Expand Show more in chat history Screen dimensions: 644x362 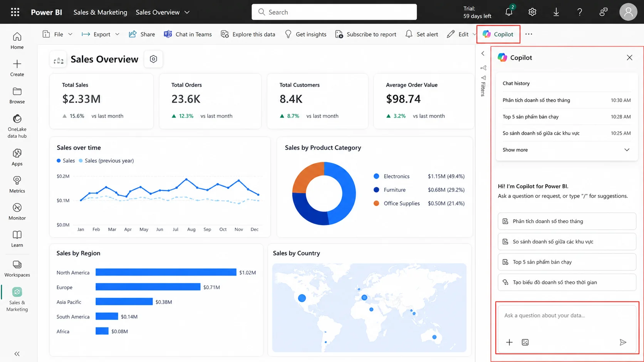566,150
